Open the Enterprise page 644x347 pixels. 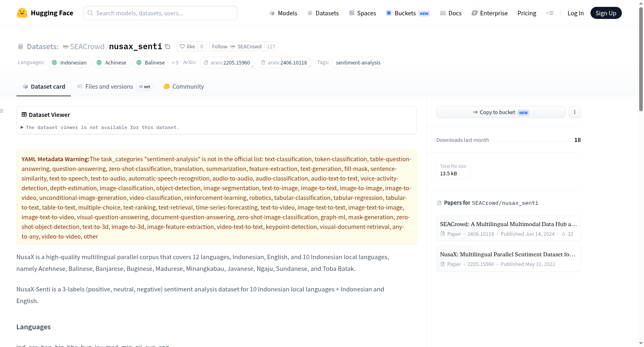489,13
